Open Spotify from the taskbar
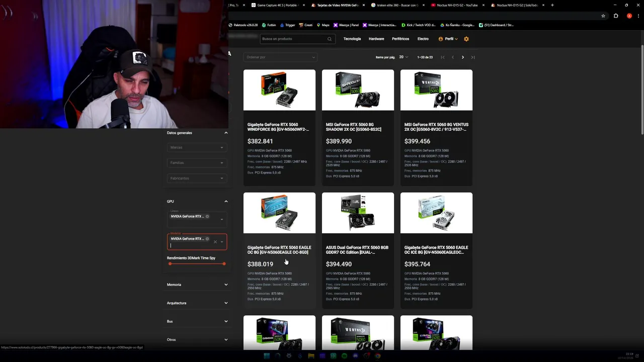 coord(344,356)
